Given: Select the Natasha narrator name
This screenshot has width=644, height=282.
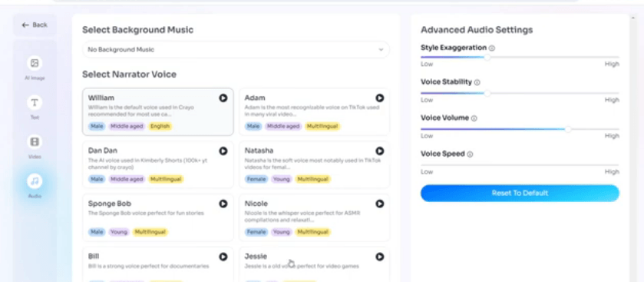Looking at the screenshot, I should pos(259,151).
